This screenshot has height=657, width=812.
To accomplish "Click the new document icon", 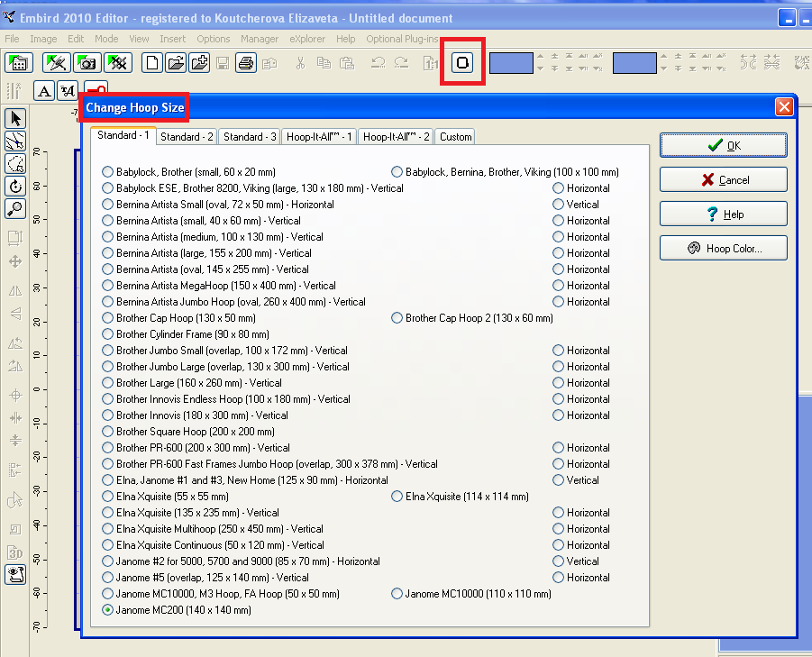I will 153,62.
